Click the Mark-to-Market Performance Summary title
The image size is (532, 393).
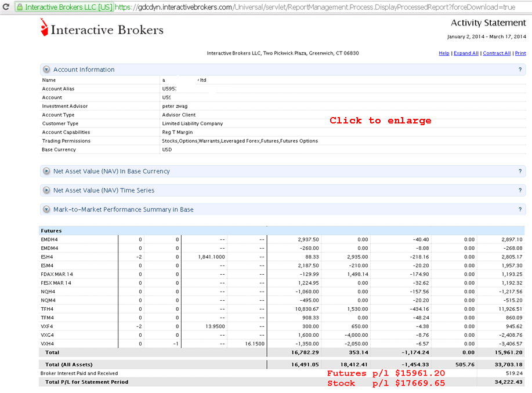[123, 210]
